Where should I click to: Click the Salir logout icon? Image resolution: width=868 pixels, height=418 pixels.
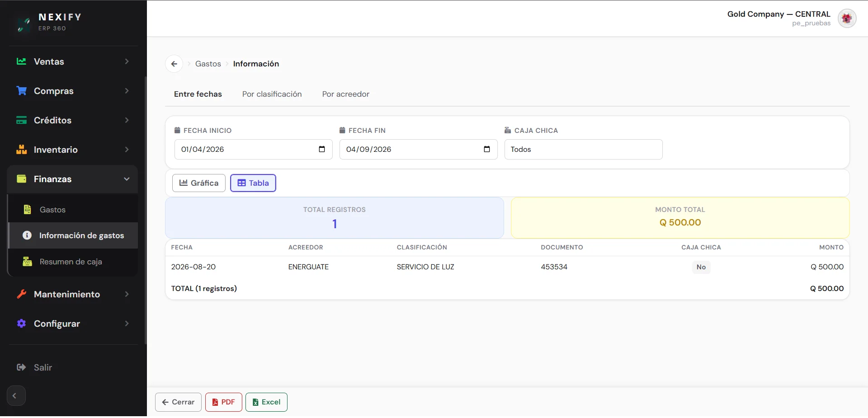[x=21, y=367]
